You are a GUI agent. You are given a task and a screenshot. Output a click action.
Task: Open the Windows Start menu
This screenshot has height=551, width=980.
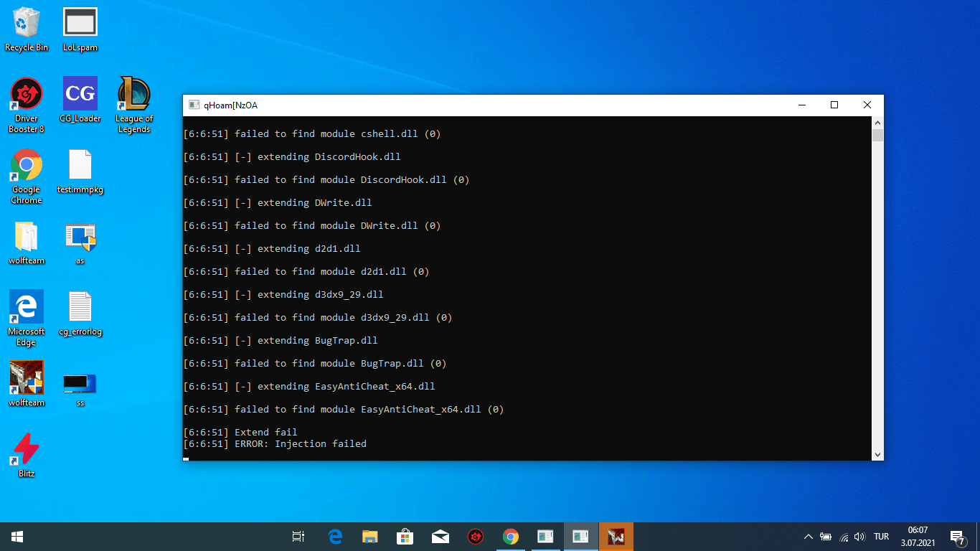tap(17, 537)
